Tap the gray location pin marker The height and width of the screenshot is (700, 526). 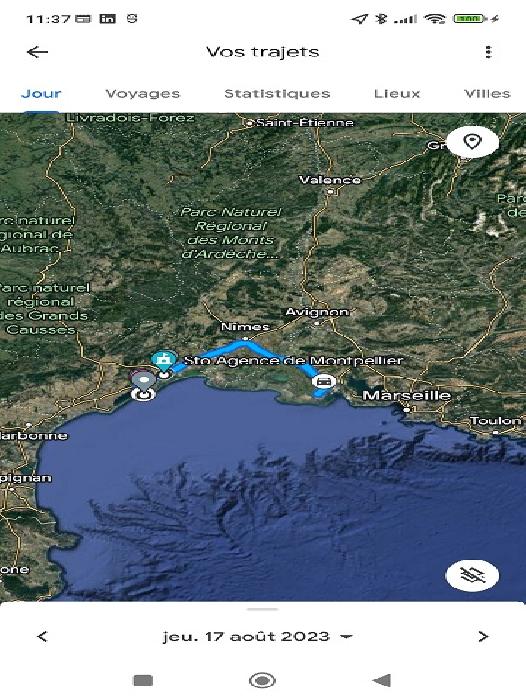pos(143,381)
